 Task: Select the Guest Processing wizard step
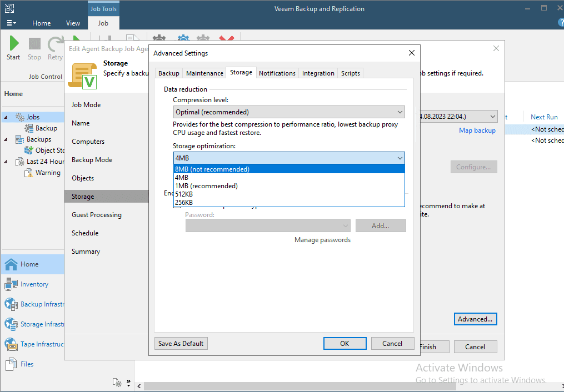[x=97, y=215]
